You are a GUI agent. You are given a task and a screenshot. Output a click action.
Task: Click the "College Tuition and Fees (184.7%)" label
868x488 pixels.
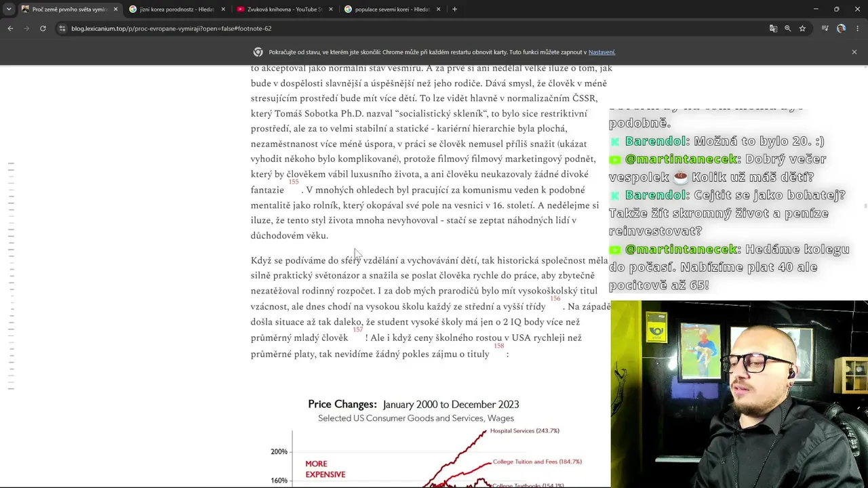[x=537, y=462]
